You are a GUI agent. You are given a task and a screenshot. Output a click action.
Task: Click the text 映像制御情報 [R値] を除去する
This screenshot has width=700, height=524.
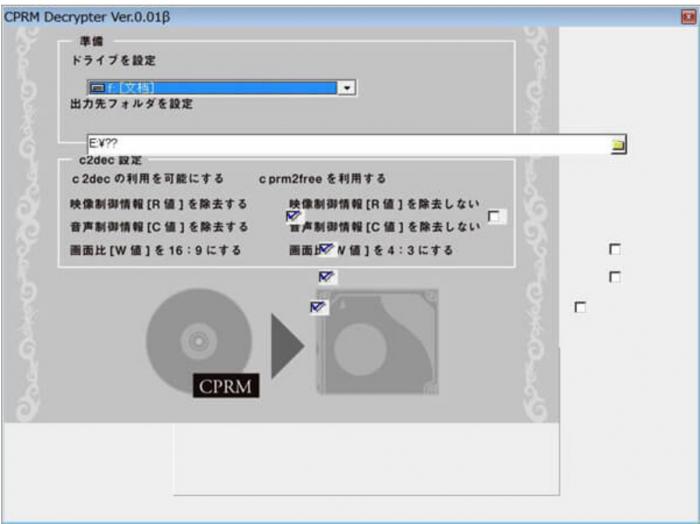pyautogui.click(x=158, y=204)
